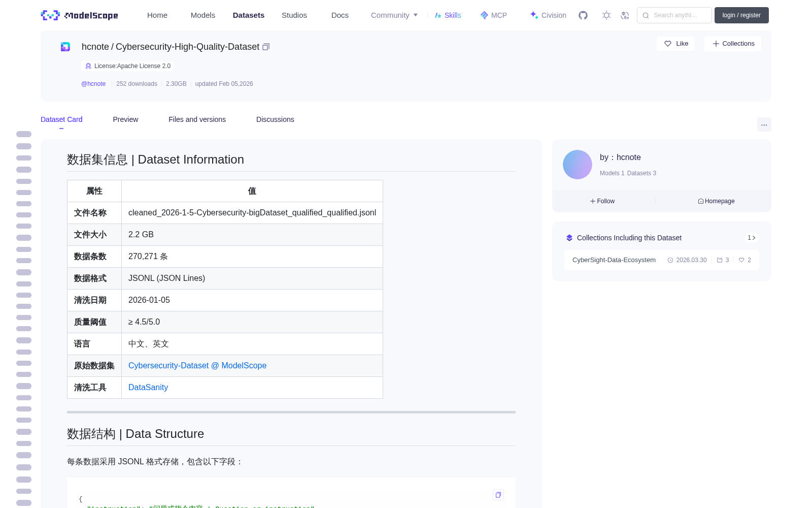Viewport: 812px width, 508px height.
Task: Click the 2026.03.30 collection date
Action: click(x=691, y=260)
